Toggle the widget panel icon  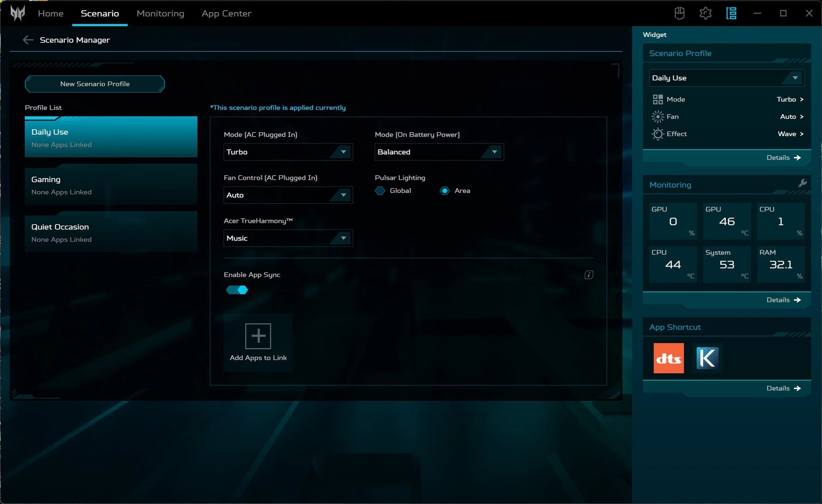731,13
